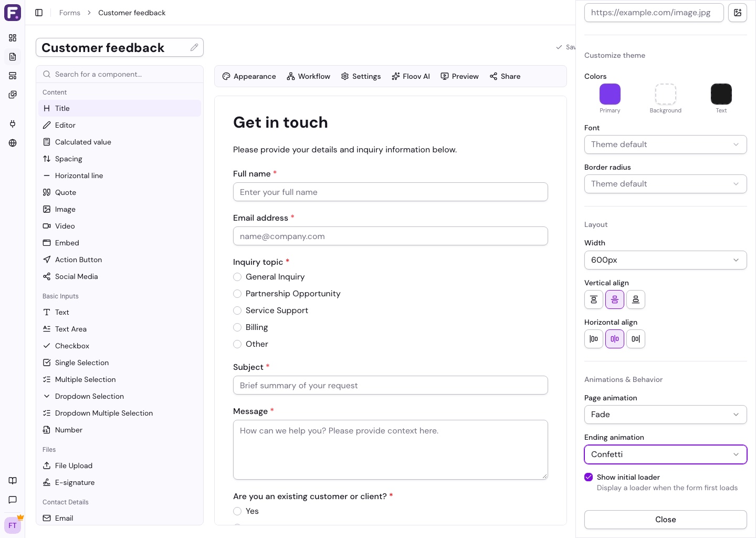Image resolution: width=756 pixels, height=538 pixels.
Task: Click the Preview button
Action: 459,76
